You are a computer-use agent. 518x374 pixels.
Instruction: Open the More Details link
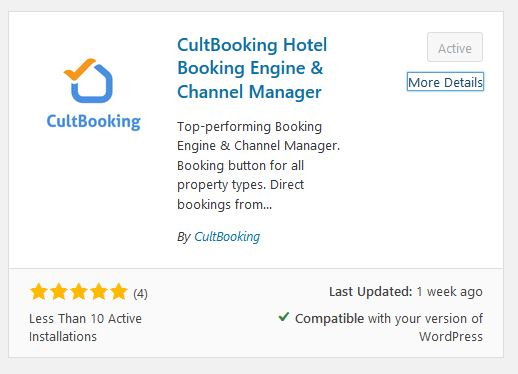click(445, 82)
